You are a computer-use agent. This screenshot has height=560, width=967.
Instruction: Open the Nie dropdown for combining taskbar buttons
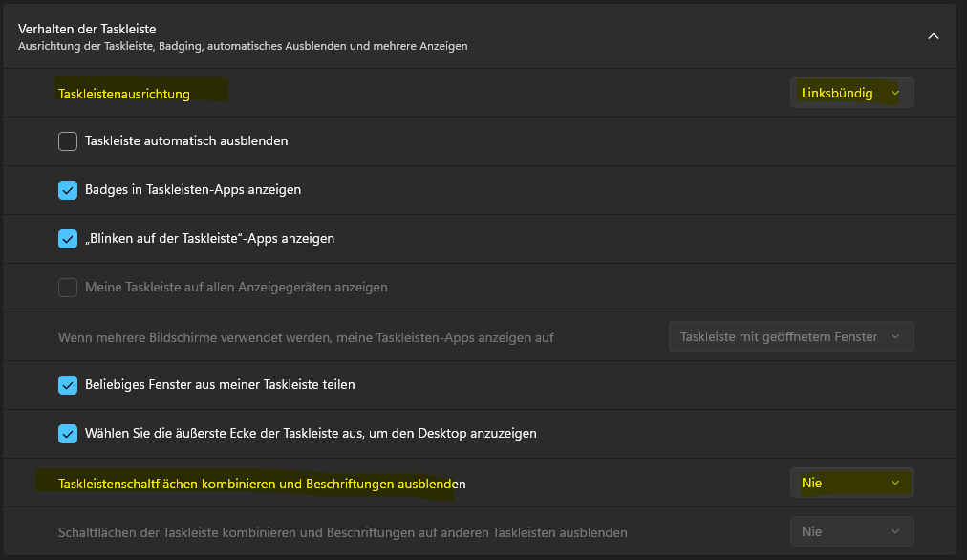coord(850,483)
